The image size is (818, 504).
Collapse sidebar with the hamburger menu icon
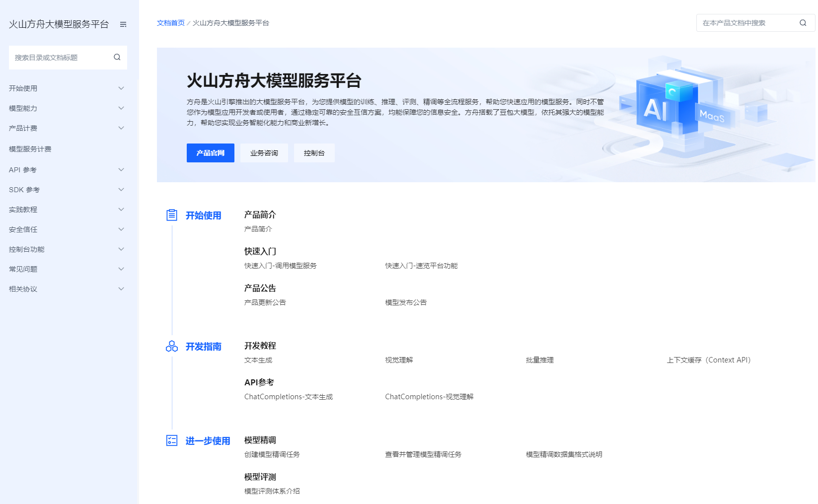123,24
